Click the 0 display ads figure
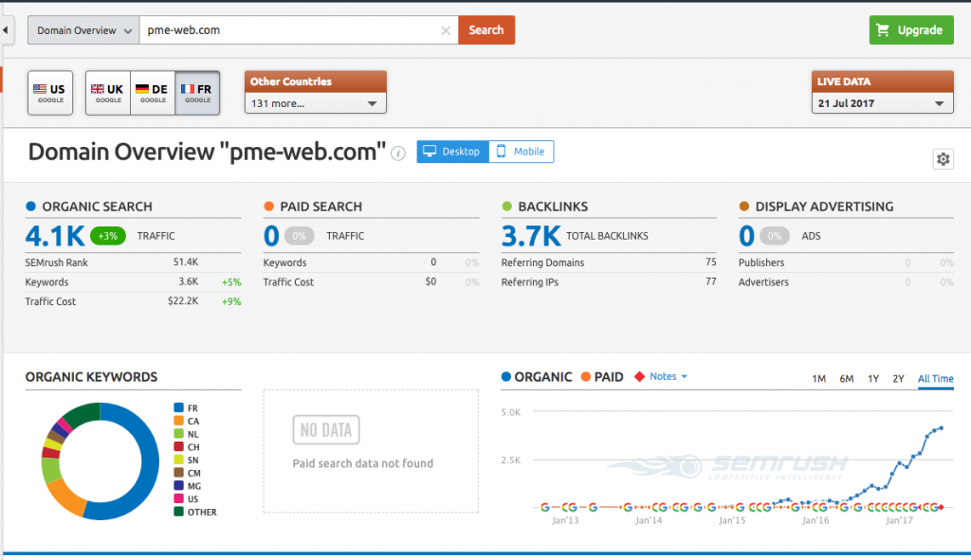971x560 pixels. point(747,236)
